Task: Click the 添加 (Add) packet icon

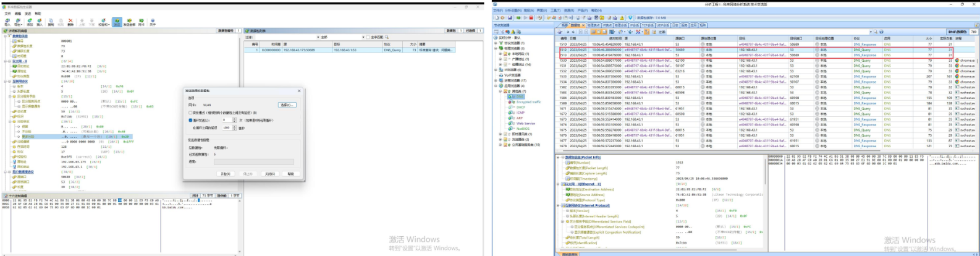Action: click(x=29, y=22)
